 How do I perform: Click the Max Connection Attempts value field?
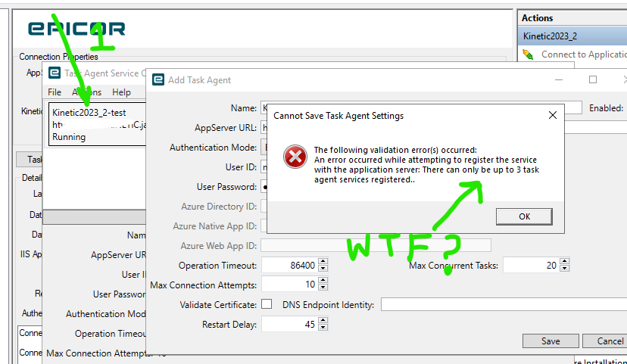(x=290, y=285)
